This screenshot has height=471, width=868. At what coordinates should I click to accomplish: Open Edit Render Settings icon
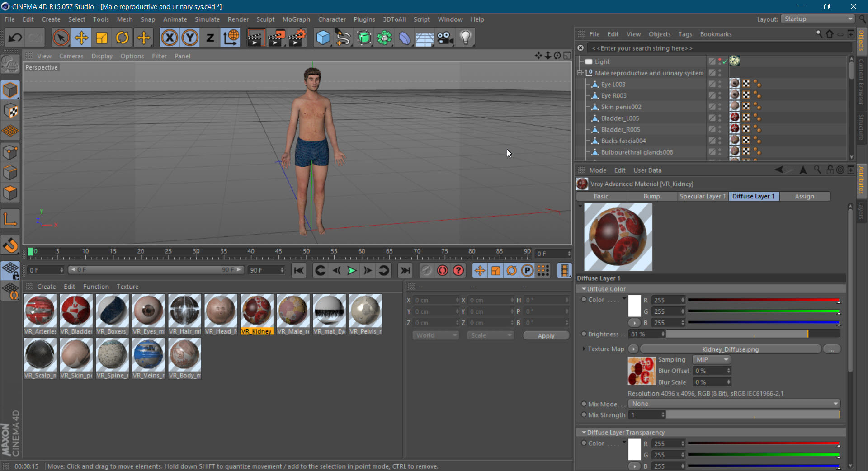[x=297, y=38]
